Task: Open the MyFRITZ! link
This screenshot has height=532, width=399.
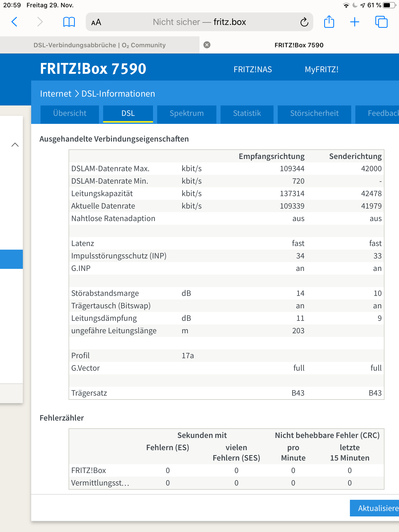Action: 322,69
